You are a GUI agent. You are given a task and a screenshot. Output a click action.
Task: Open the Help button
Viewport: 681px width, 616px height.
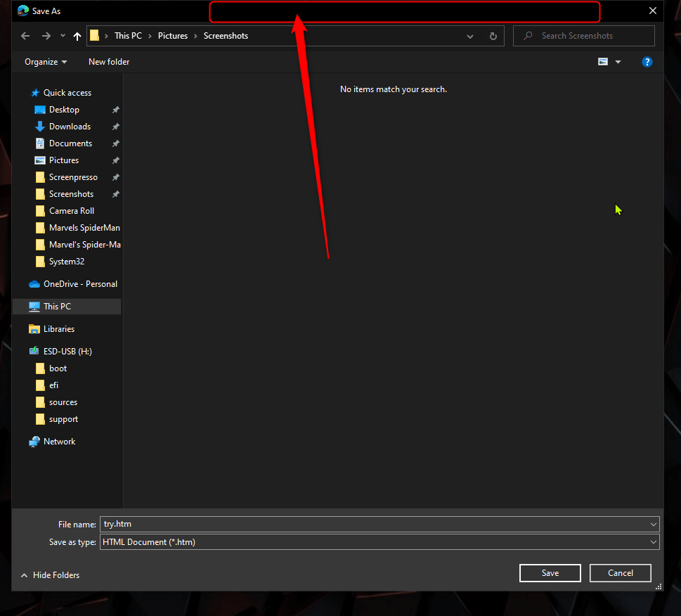pyautogui.click(x=647, y=62)
